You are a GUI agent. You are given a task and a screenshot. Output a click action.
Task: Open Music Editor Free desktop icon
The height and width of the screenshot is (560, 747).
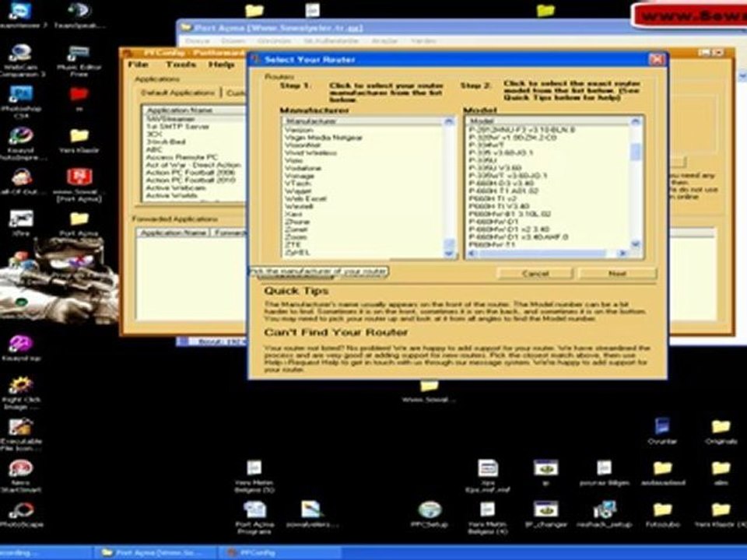[79, 60]
